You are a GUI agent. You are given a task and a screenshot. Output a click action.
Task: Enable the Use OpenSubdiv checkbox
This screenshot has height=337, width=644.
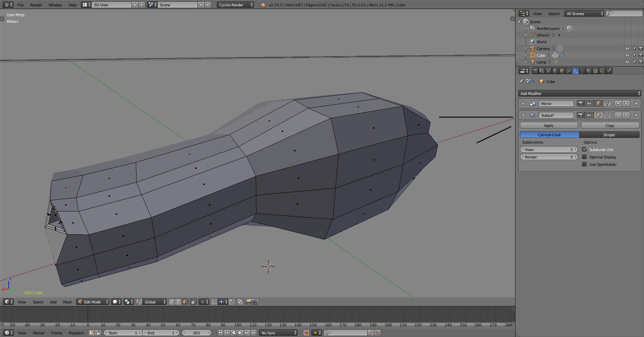pos(584,164)
